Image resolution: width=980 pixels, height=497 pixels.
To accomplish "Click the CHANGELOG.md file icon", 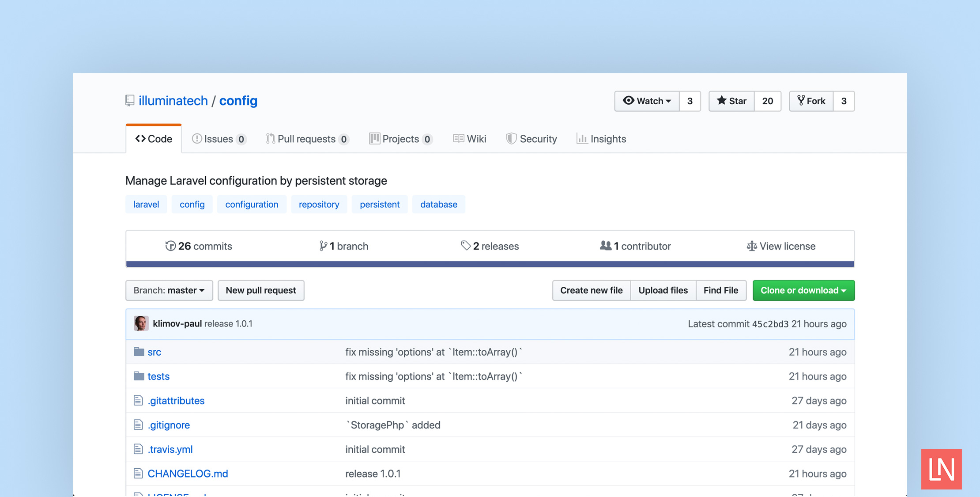I will pyautogui.click(x=138, y=473).
